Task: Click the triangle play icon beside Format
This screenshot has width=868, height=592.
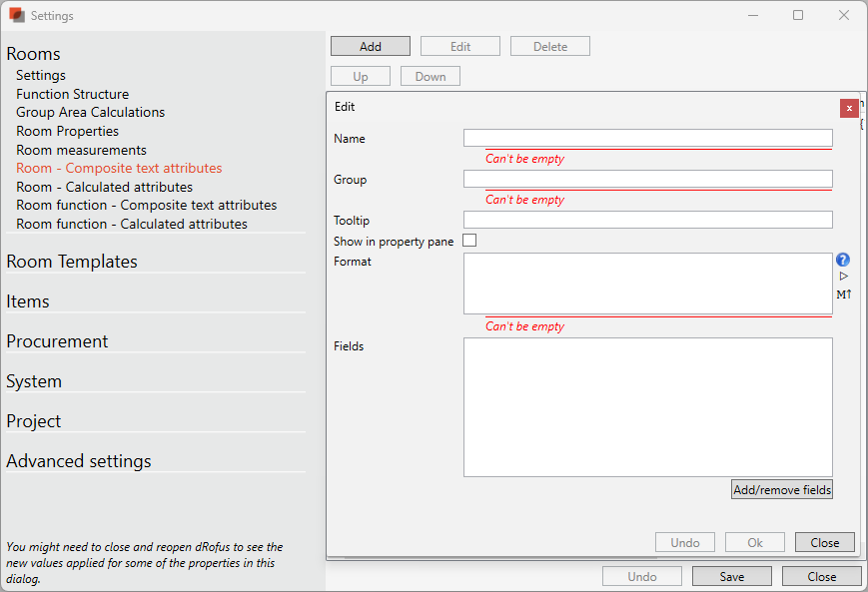Action: (843, 277)
